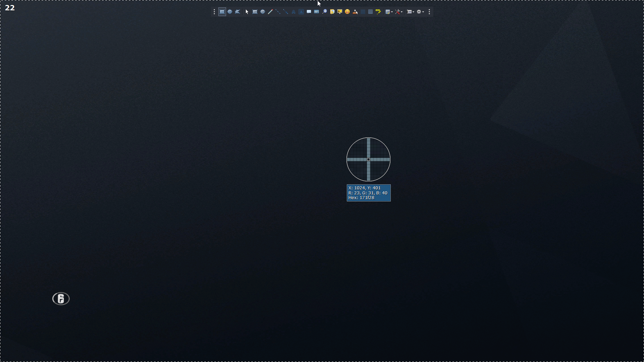Choose the rectangle drawing tool
This screenshot has height=362, width=644.
point(255,12)
